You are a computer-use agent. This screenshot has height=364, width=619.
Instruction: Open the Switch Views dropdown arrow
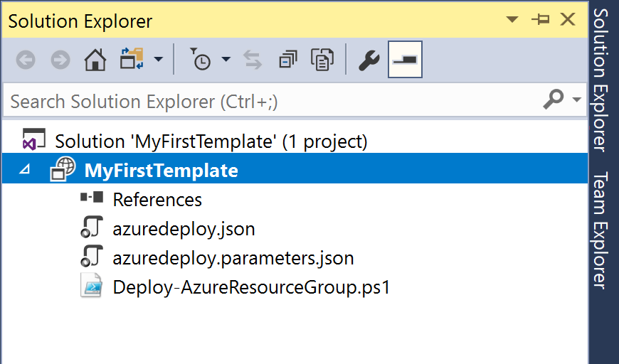click(x=158, y=60)
